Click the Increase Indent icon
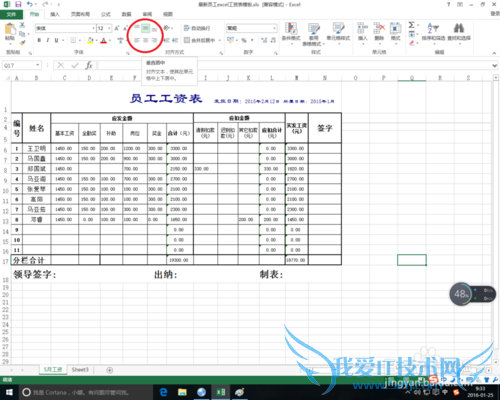Image resolution: width=500 pixels, height=400 pixels. 175,40
